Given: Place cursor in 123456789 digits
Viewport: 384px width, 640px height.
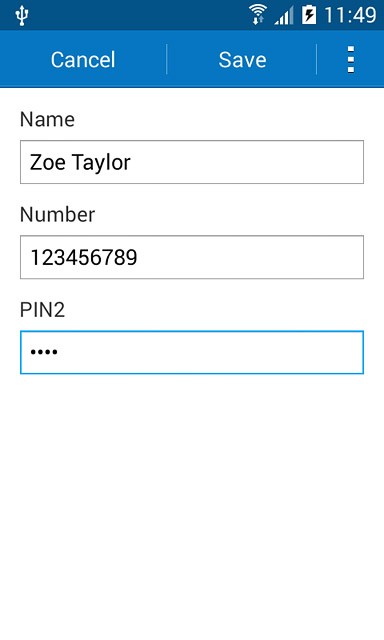Looking at the screenshot, I should click(84, 258).
